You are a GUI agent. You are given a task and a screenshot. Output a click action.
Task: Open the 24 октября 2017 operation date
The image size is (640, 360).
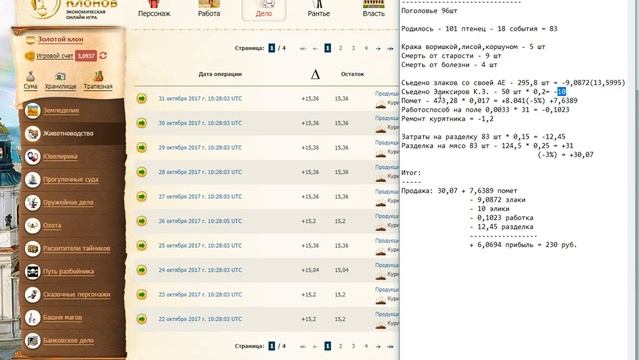pos(200,270)
